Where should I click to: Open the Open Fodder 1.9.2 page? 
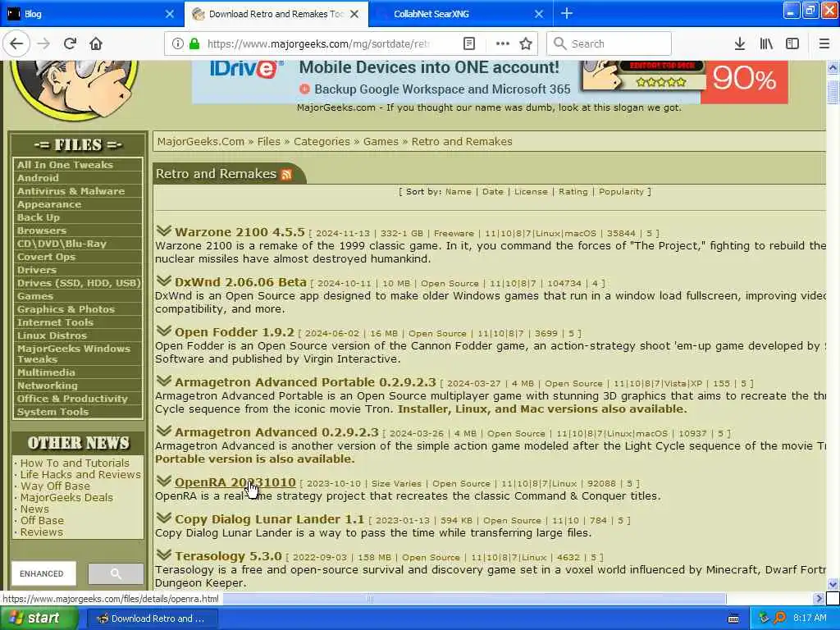click(234, 332)
